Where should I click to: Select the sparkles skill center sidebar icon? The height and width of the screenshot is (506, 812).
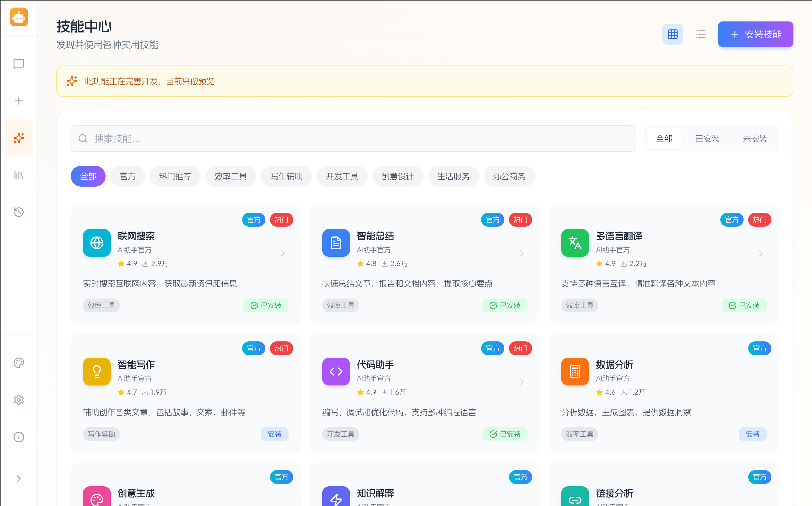coord(19,138)
